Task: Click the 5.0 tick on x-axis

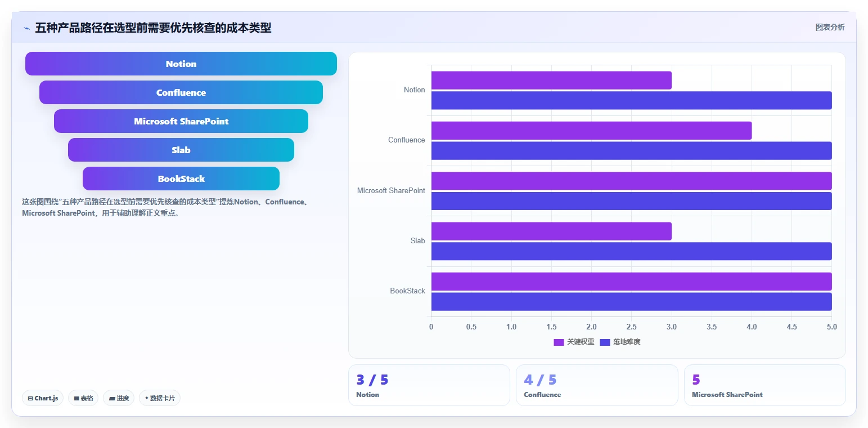Action: (831, 327)
